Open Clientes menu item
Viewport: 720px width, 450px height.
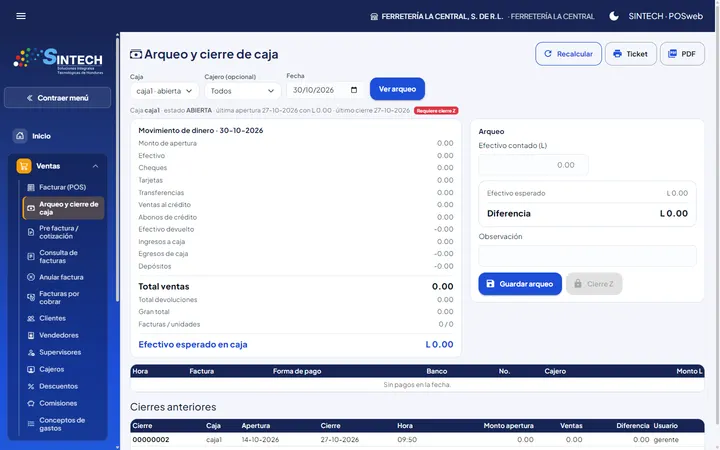coord(63,318)
